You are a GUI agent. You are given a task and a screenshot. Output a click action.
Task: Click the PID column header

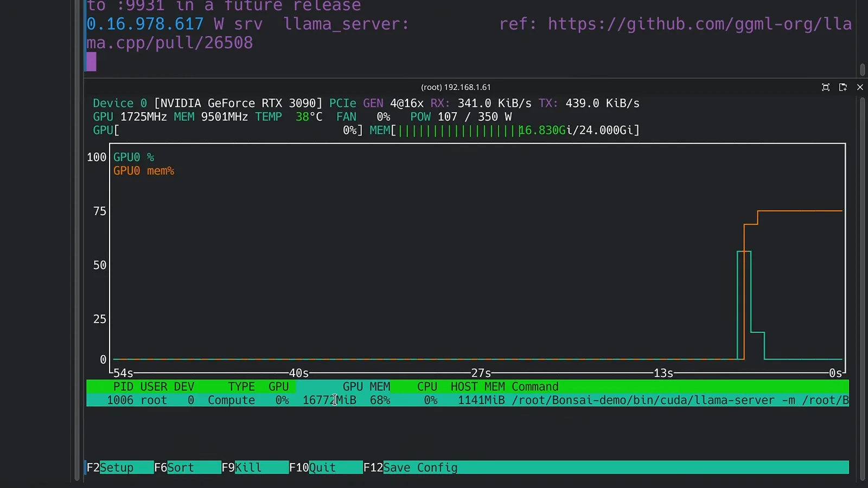(123, 387)
